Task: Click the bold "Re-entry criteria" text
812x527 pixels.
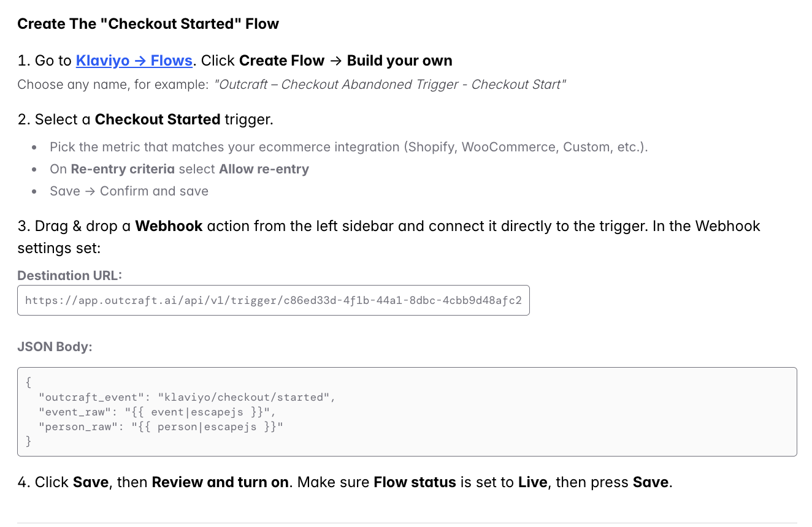Action: [x=123, y=169]
